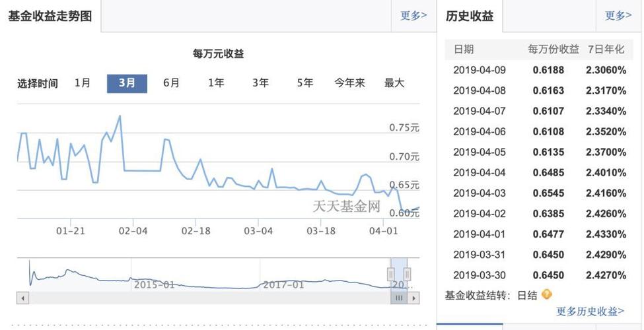Click the 2019-04-09 history row
Image resolution: width=644 pixels, height=330 pixels.
coord(539,69)
